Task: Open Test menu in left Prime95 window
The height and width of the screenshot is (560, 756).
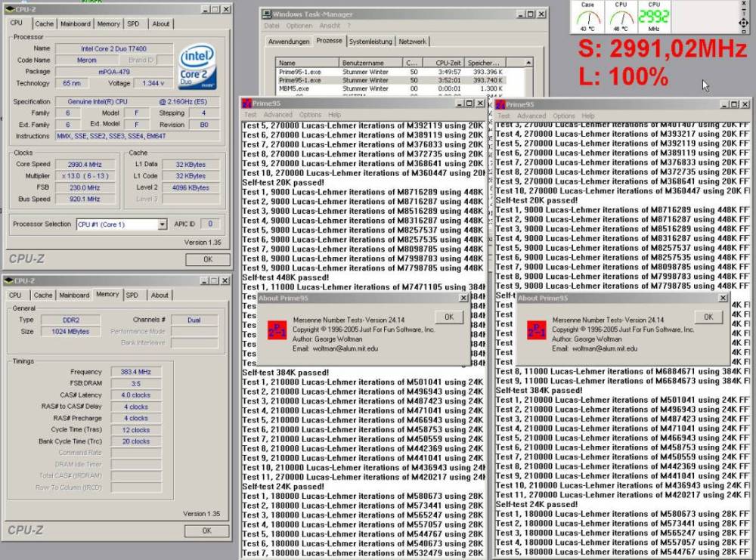Action: point(250,115)
